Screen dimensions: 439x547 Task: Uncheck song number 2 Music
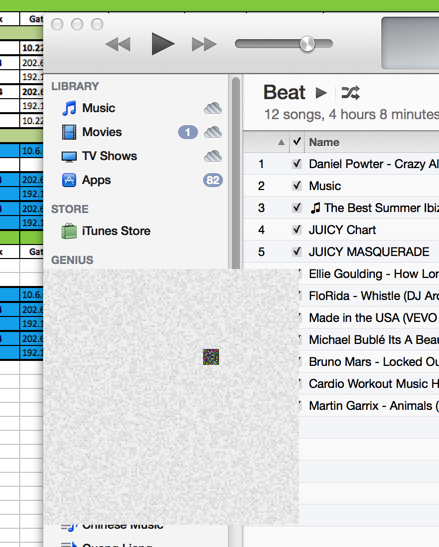(297, 186)
